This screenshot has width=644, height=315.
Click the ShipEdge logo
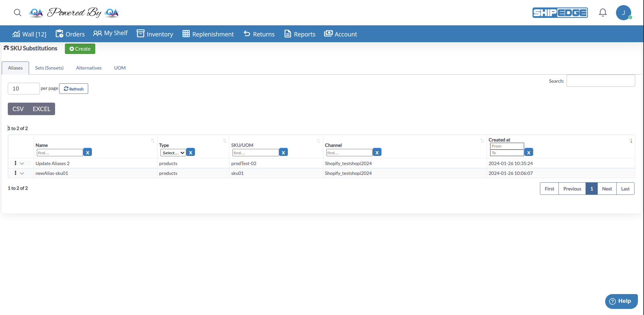pos(560,13)
